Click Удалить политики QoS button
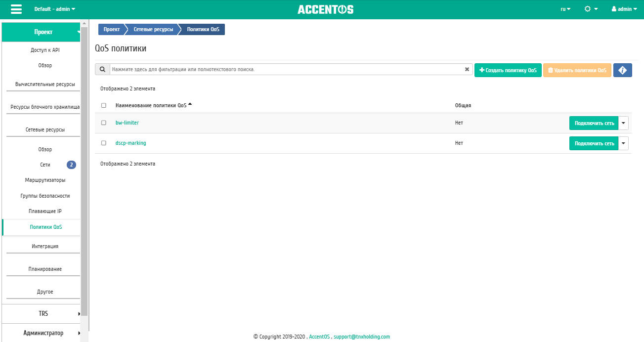This screenshot has width=644, height=342. 577,70
